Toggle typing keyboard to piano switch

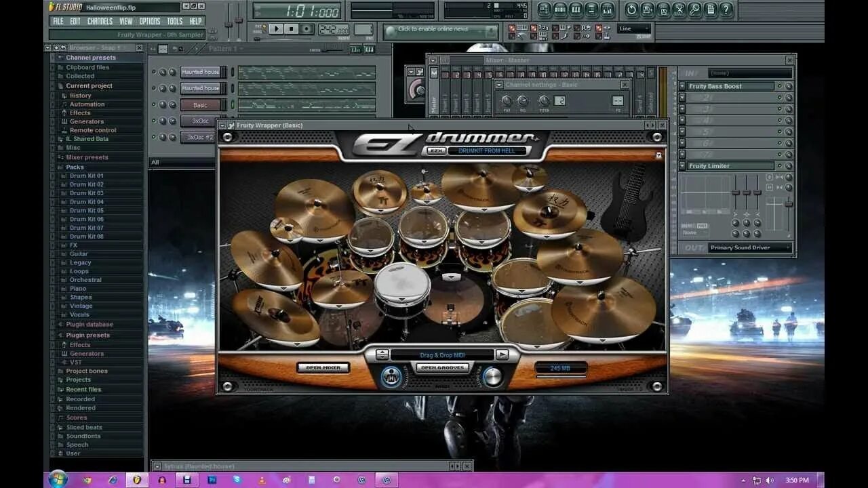coord(511,28)
